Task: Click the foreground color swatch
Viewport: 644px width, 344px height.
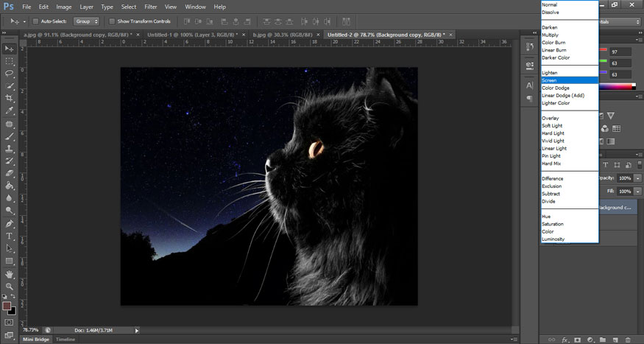Action: click(x=6, y=306)
